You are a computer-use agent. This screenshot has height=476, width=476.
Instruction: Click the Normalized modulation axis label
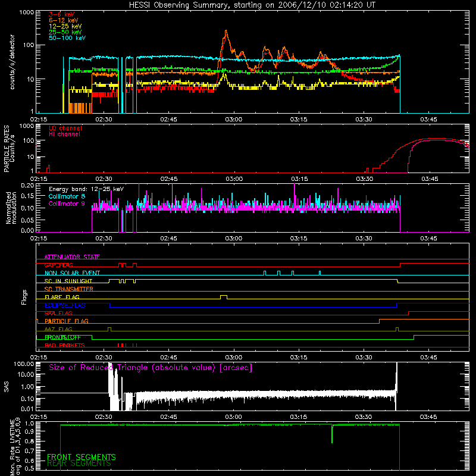(11, 208)
